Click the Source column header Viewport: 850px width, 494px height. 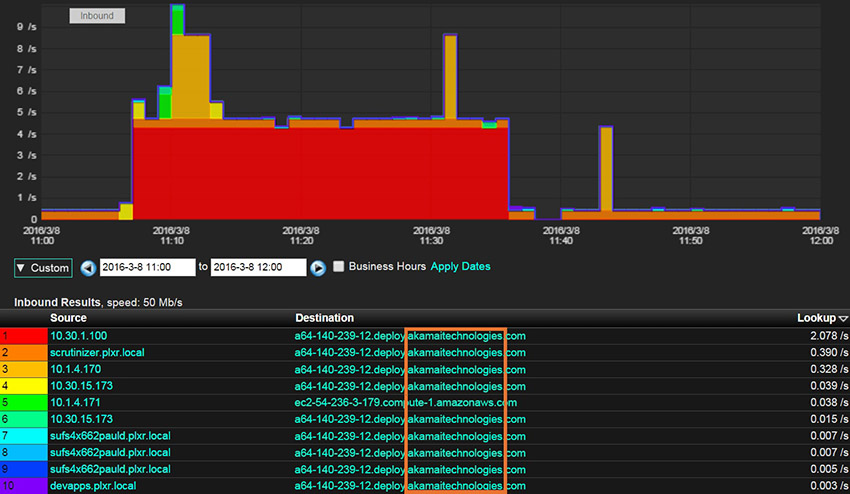click(68, 318)
